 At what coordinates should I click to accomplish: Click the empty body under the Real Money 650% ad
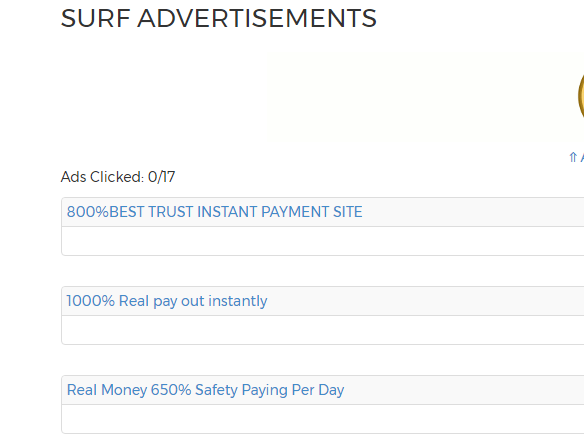click(x=323, y=419)
